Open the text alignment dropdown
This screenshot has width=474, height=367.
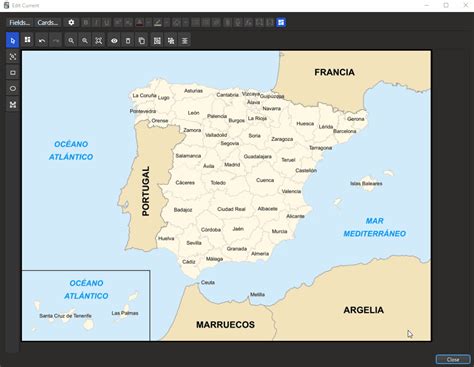[x=217, y=23]
